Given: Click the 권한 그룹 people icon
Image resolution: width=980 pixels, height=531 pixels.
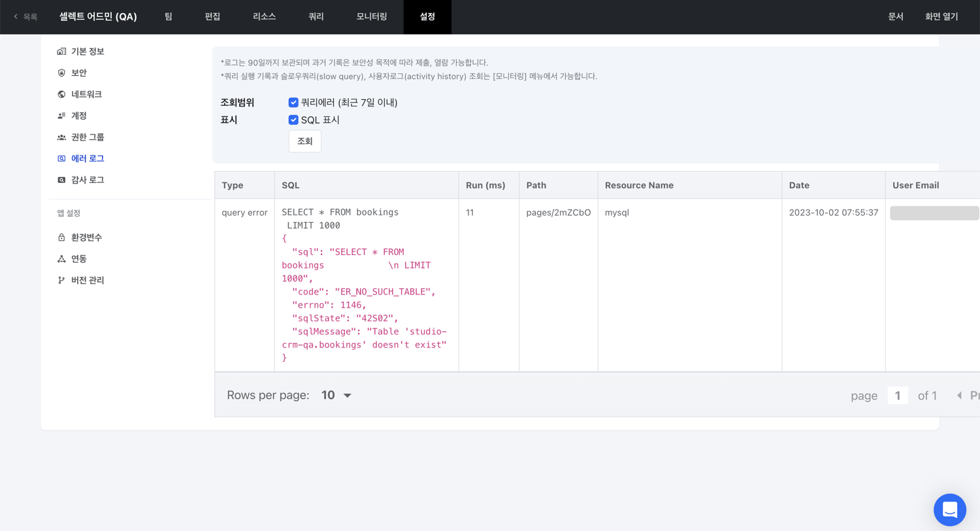Looking at the screenshot, I should point(61,137).
